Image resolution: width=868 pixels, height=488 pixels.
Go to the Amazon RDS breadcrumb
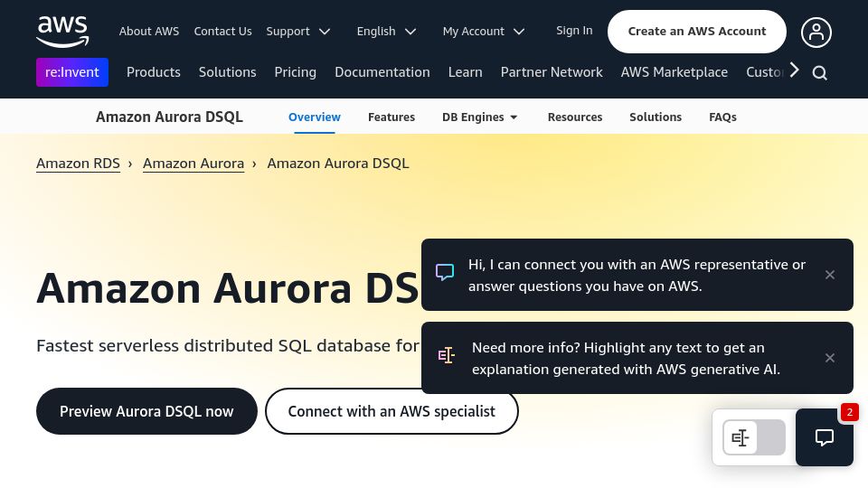[x=78, y=164]
